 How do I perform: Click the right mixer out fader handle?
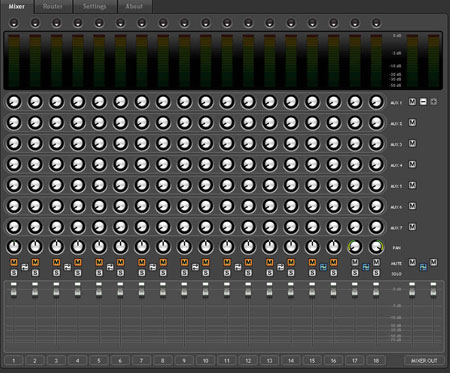(433, 289)
